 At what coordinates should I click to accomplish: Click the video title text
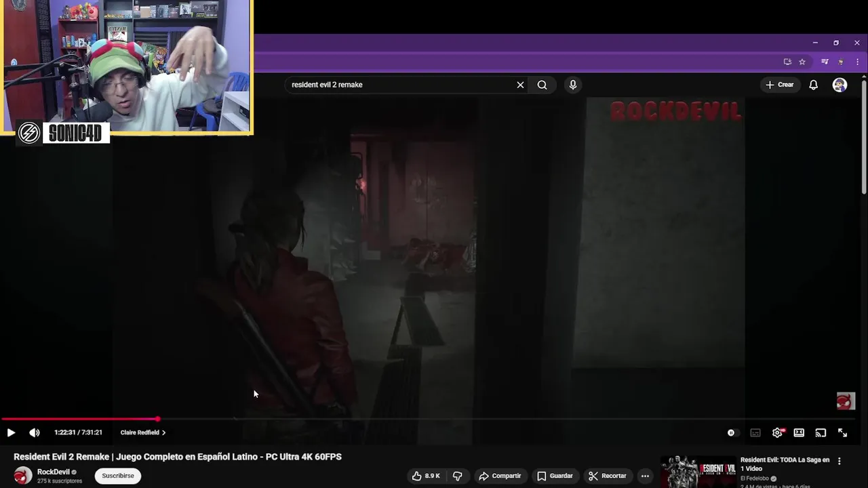coord(178,457)
